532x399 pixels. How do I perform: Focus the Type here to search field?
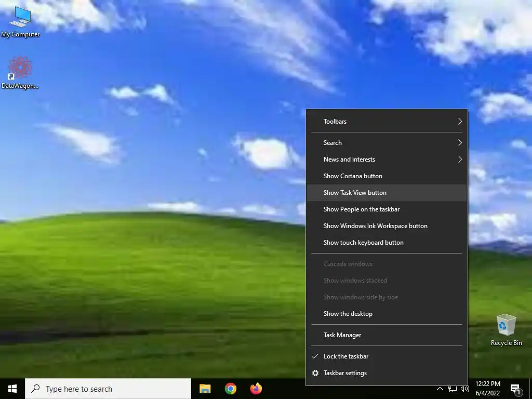108,389
